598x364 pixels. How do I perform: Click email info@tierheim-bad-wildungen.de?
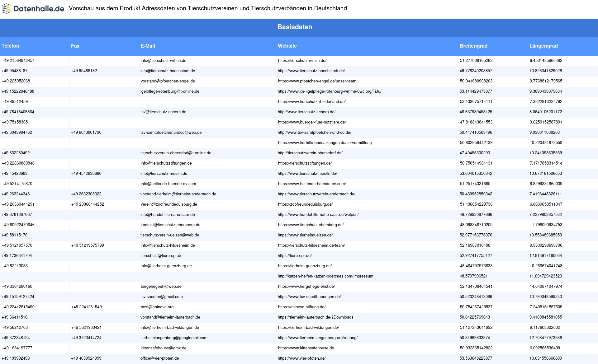point(170,328)
